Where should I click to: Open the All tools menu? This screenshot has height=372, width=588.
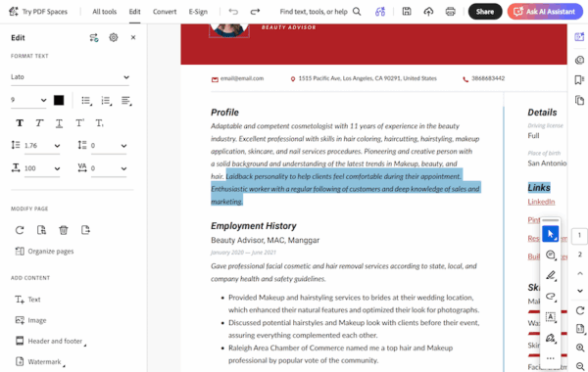[x=104, y=12]
